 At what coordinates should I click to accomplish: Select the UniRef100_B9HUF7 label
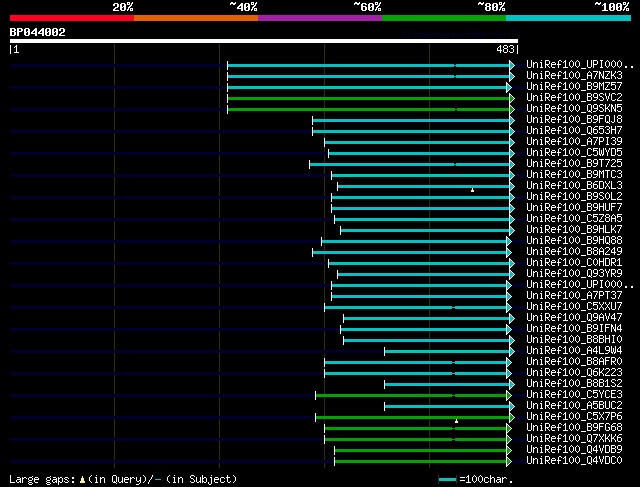574,208
